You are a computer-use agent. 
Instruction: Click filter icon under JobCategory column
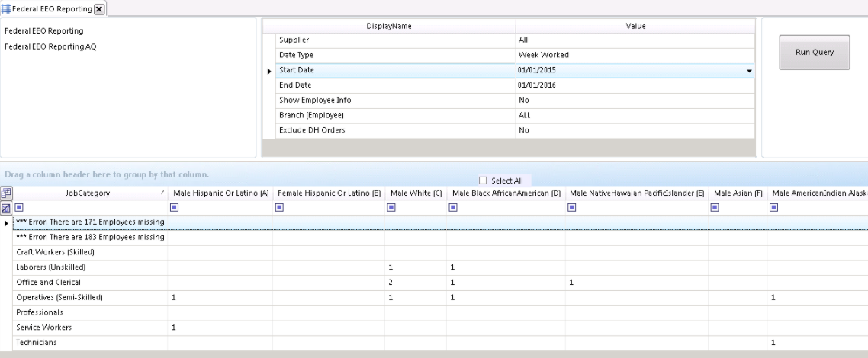click(19, 208)
